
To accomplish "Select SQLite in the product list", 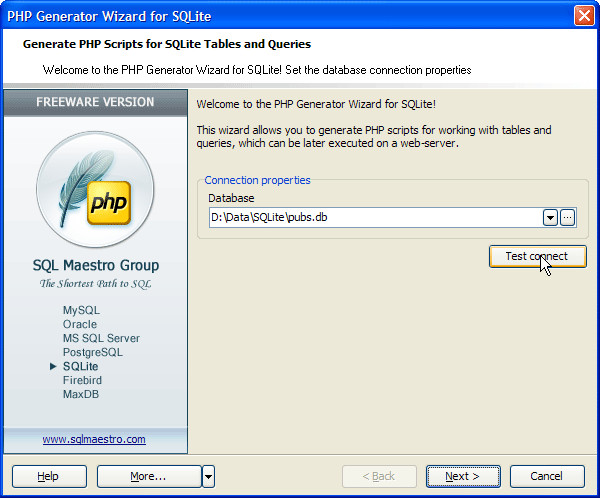I will 80,366.
